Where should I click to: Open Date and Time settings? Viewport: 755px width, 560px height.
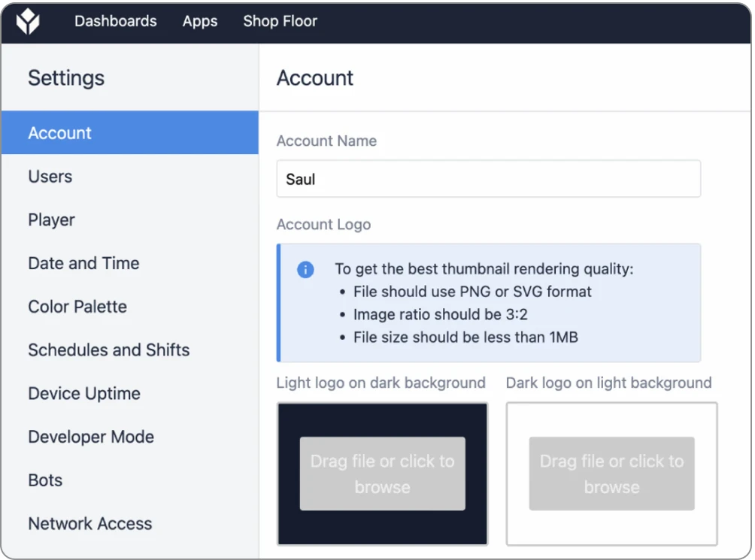click(83, 264)
